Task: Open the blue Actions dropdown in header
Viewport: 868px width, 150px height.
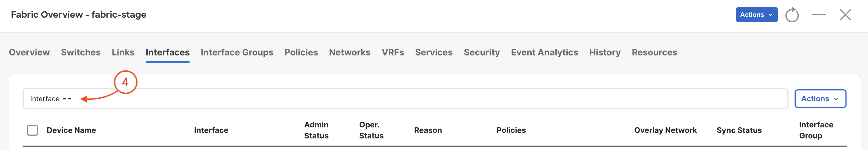Action: [x=756, y=15]
